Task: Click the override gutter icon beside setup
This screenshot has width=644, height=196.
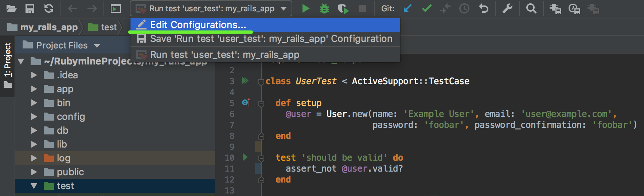Action: [x=246, y=102]
